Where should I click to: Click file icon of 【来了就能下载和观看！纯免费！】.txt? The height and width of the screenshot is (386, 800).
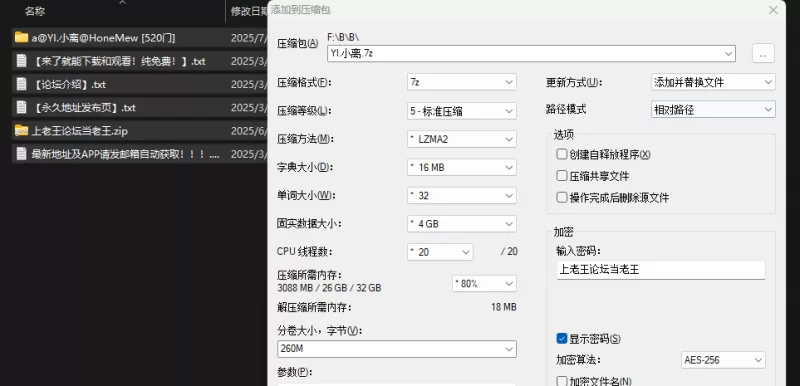point(21,61)
